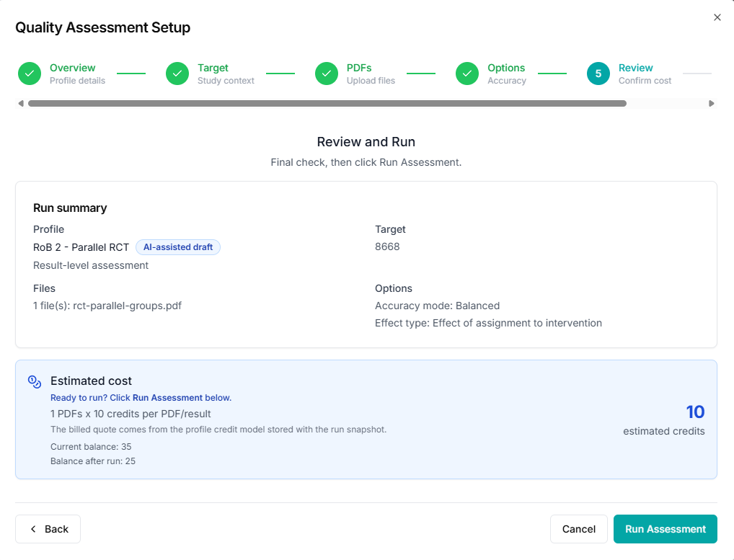Click the Balance after run: 25 text
Viewport: 734px width, 560px height.
[x=93, y=461]
